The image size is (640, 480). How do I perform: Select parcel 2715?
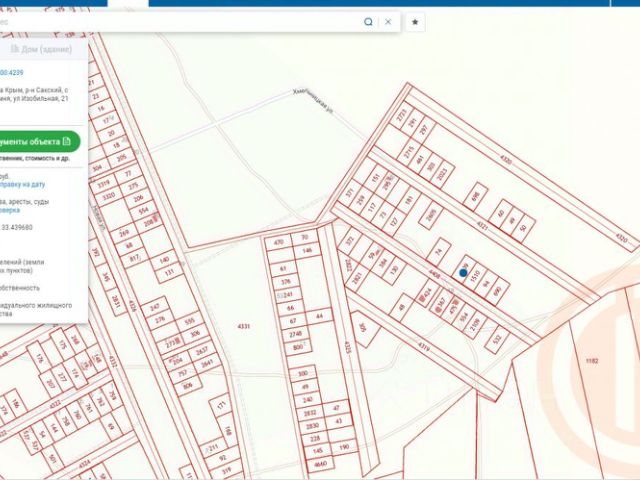coord(409,153)
